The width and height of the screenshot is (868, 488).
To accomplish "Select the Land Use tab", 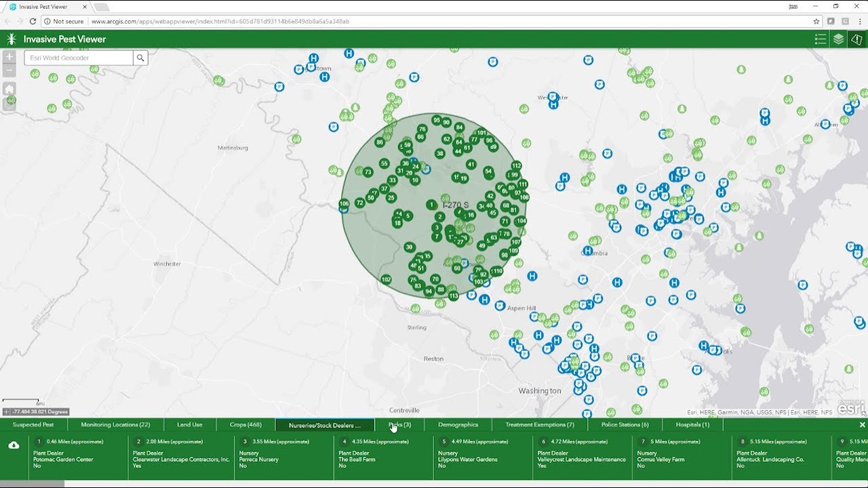I will point(190,425).
